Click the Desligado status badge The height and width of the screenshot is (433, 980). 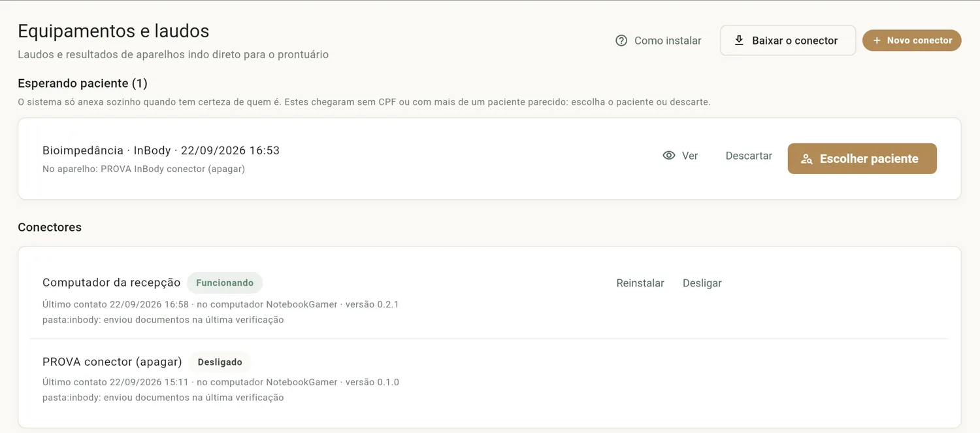click(x=220, y=362)
